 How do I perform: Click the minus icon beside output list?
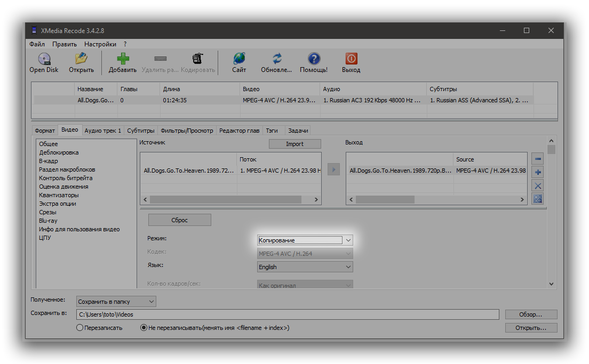[x=538, y=159]
